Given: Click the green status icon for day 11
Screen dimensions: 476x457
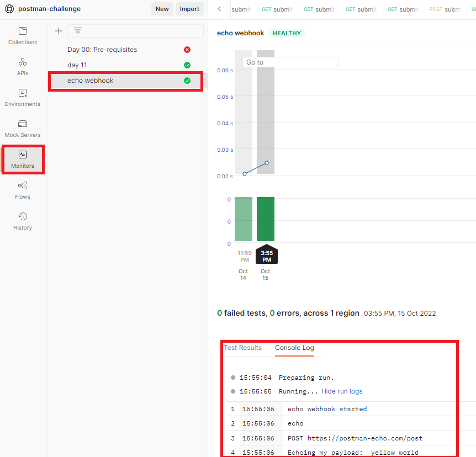Looking at the screenshot, I should [x=187, y=65].
